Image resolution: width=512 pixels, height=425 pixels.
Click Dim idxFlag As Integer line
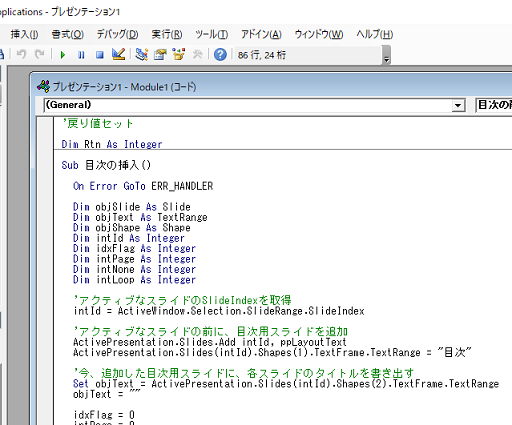click(x=134, y=248)
